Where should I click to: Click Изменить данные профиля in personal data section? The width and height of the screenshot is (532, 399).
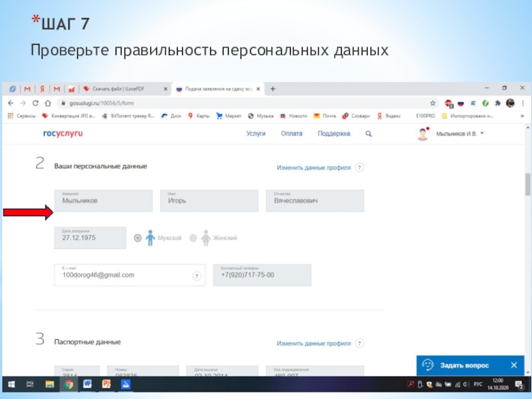click(313, 168)
